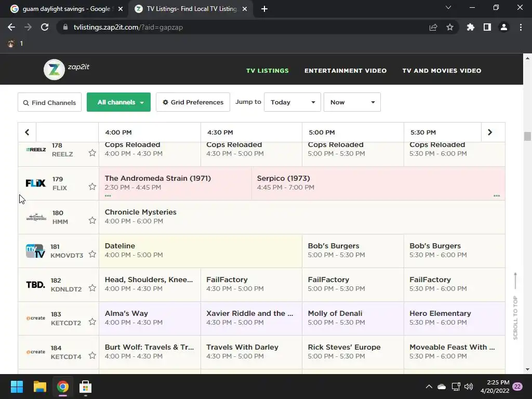Click the TBD KDNLDT2 channel logo
532x399 pixels.
36,285
